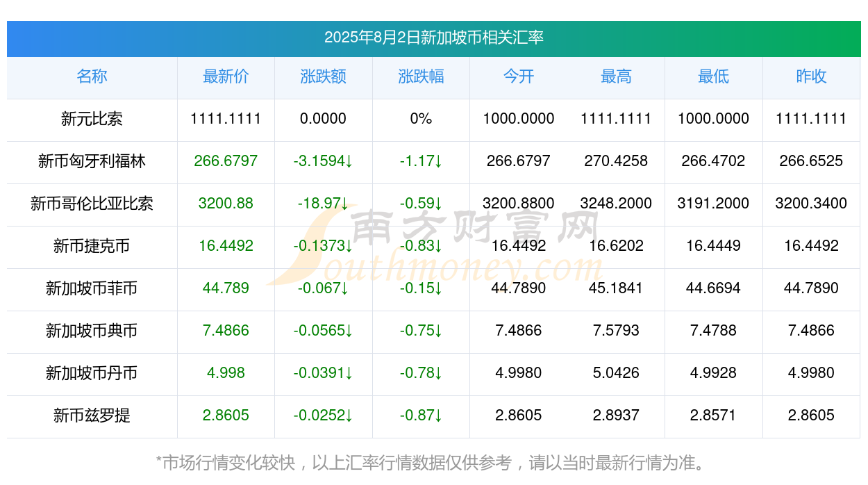868x485 pixels.
Task: Click high value 45.1841
Action: [x=616, y=288]
